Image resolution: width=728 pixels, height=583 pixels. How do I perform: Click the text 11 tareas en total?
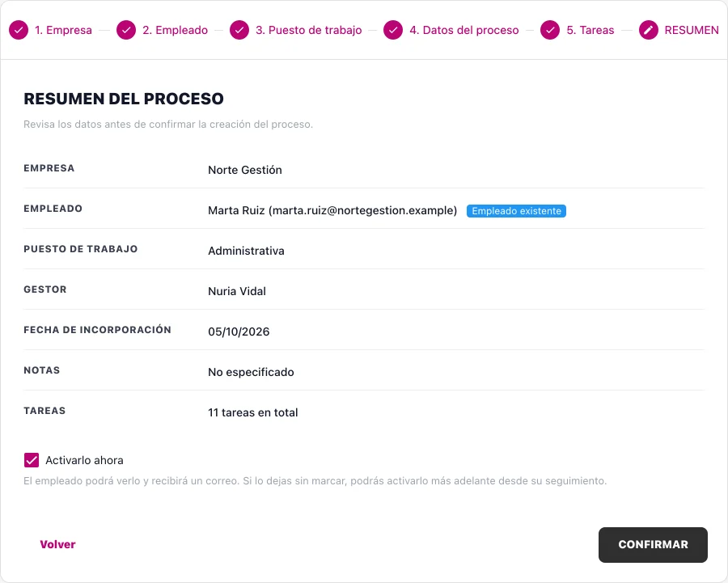pos(253,412)
